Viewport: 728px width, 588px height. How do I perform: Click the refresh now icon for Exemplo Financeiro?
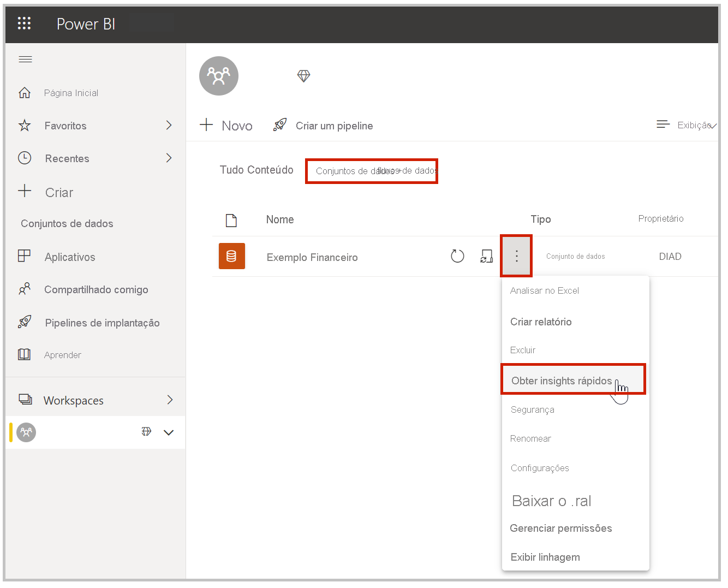pos(457,256)
